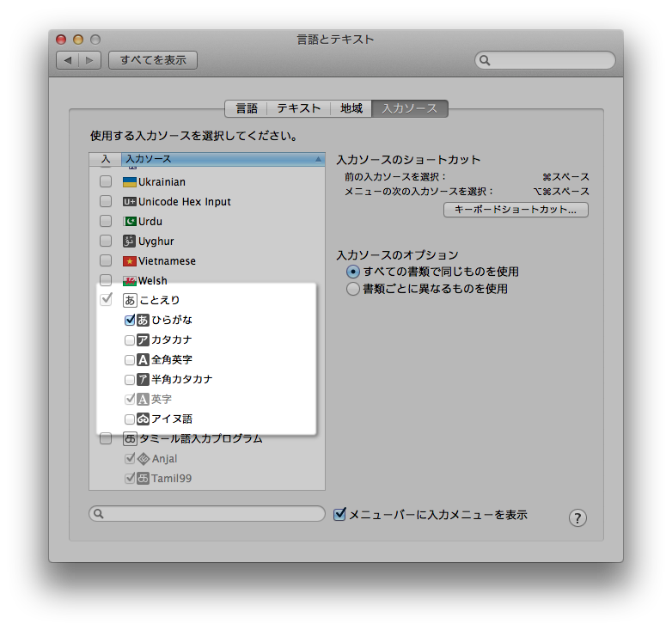Toggle メニューバーに入力メニューを表示 checkbox
Image resolution: width=672 pixels, height=630 pixels.
(x=339, y=514)
